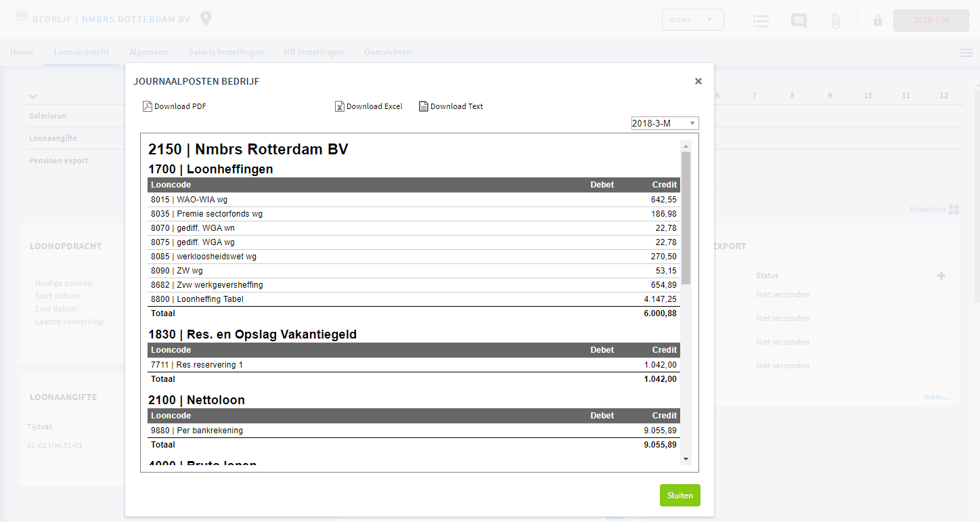Click the Salarisrun row label
The height and width of the screenshot is (522, 980).
click(47, 116)
